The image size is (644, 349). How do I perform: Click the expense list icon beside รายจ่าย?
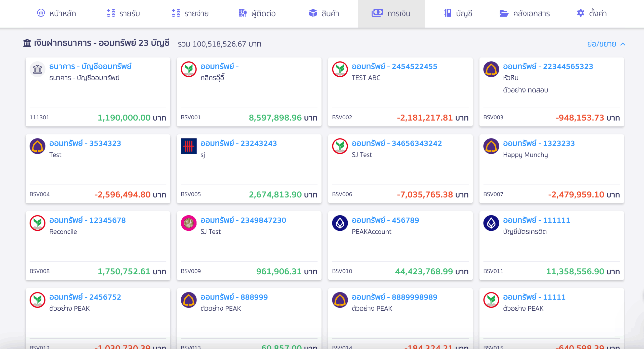(x=176, y=13)
